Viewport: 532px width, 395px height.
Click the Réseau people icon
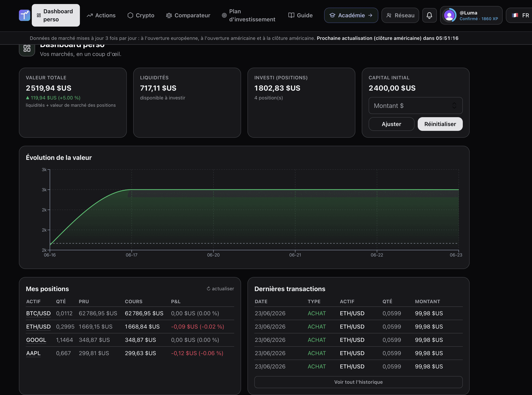(x=389, y=15)
